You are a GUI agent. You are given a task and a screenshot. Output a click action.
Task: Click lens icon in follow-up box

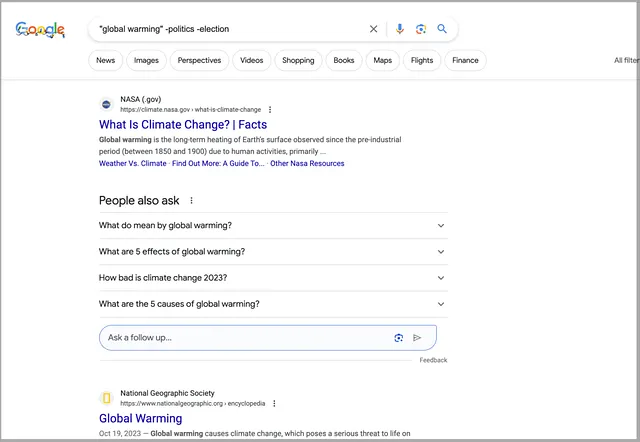[x=399, y=338]
